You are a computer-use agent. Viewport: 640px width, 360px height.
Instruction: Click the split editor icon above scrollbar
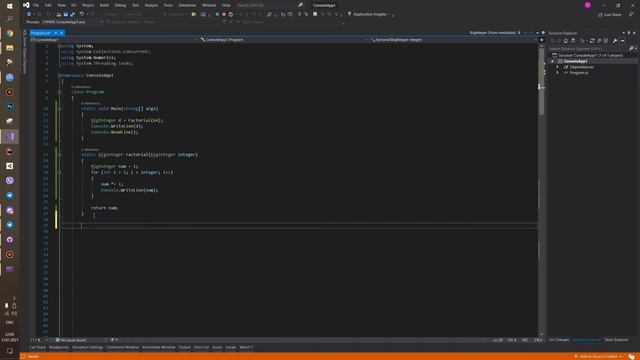click(x=542, y=40)
